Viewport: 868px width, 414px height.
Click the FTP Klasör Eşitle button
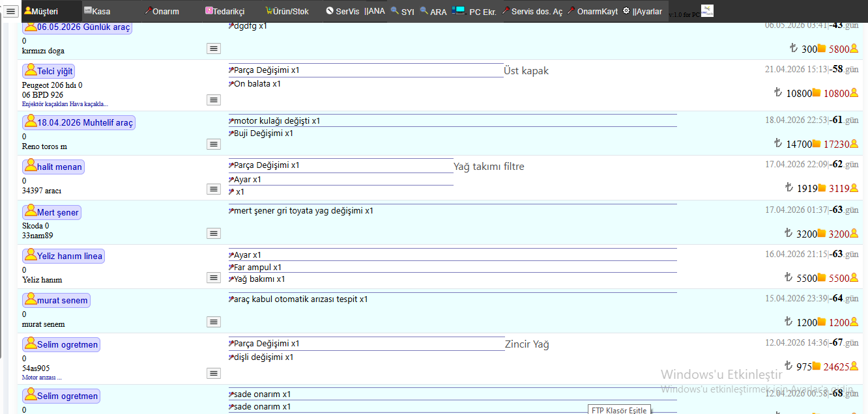coord(619,409)
